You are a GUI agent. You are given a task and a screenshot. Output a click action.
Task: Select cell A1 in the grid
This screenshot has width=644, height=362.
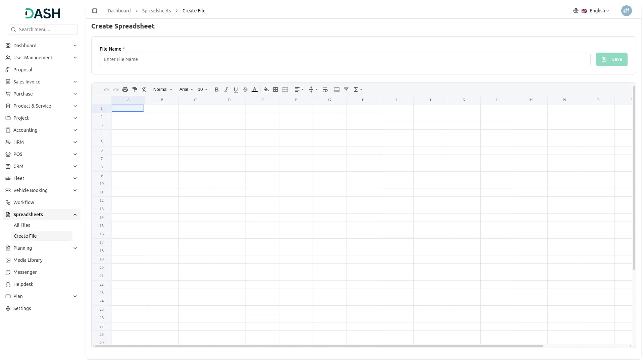(128, 108)
